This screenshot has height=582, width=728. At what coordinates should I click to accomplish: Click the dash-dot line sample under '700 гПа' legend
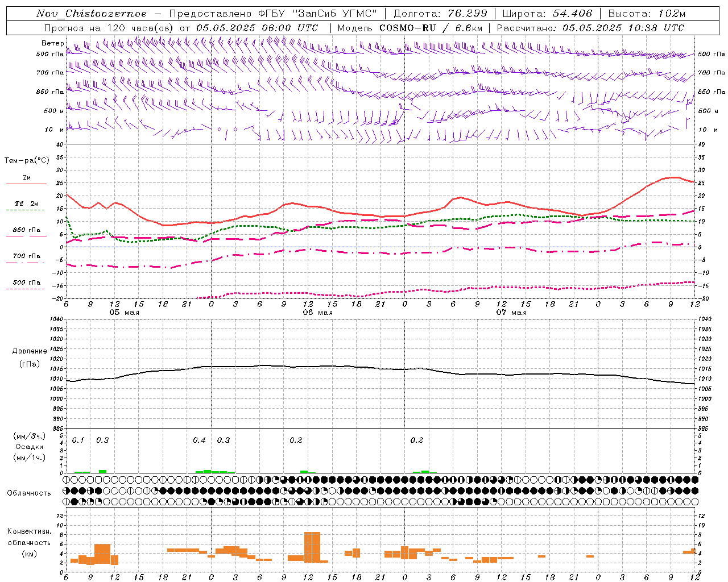coord(26,263)
